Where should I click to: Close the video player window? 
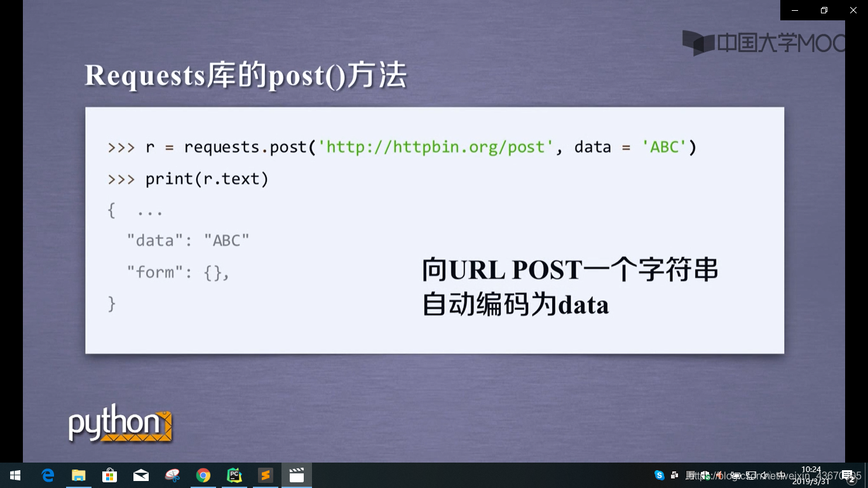coord(853,10)
